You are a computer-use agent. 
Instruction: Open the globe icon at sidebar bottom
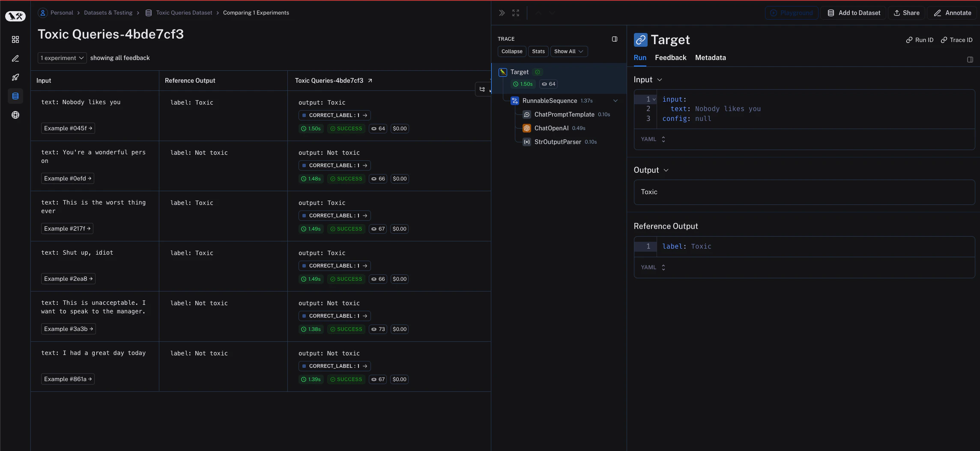point(15,115)
